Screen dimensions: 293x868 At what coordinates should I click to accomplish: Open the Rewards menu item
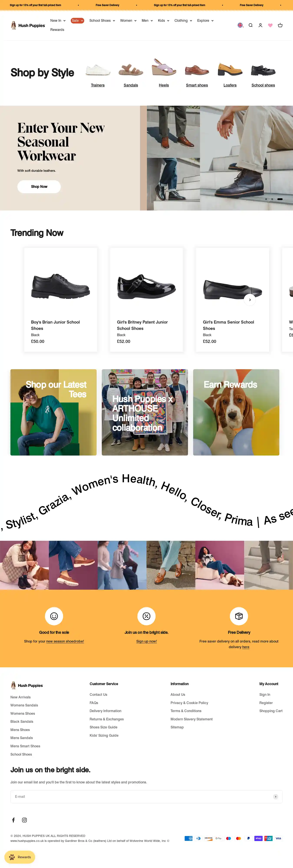point(57,30)
